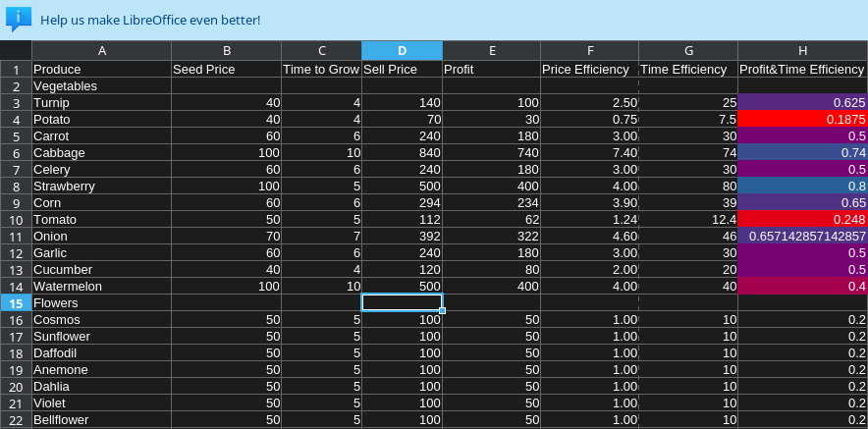Select column A header
868x429 pixels.
[101, 51]
